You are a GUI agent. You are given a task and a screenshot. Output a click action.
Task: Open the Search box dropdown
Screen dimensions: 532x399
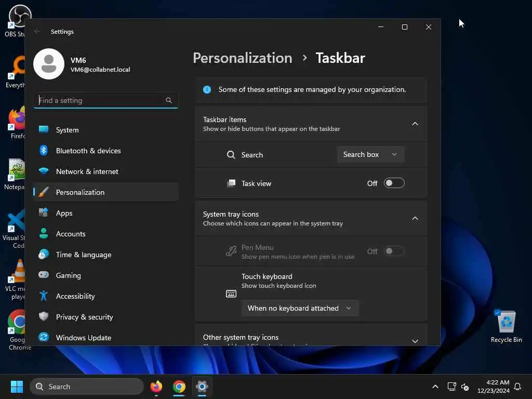(x=370, y=154)
